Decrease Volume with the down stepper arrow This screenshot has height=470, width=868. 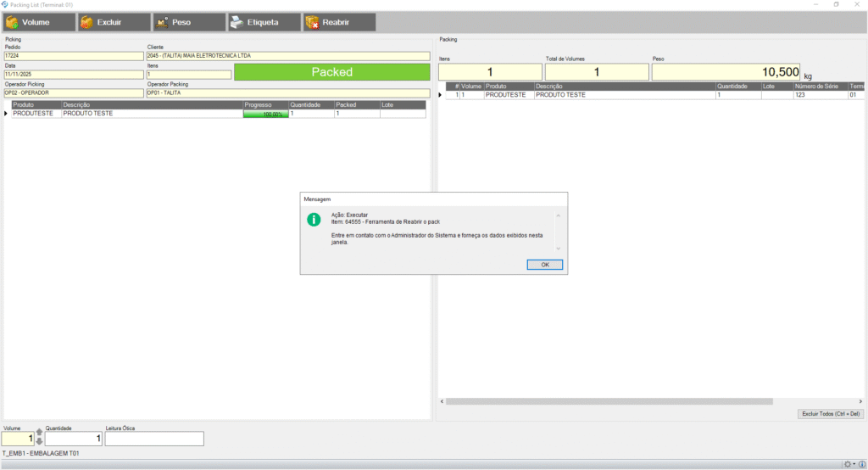click(38, 442)
